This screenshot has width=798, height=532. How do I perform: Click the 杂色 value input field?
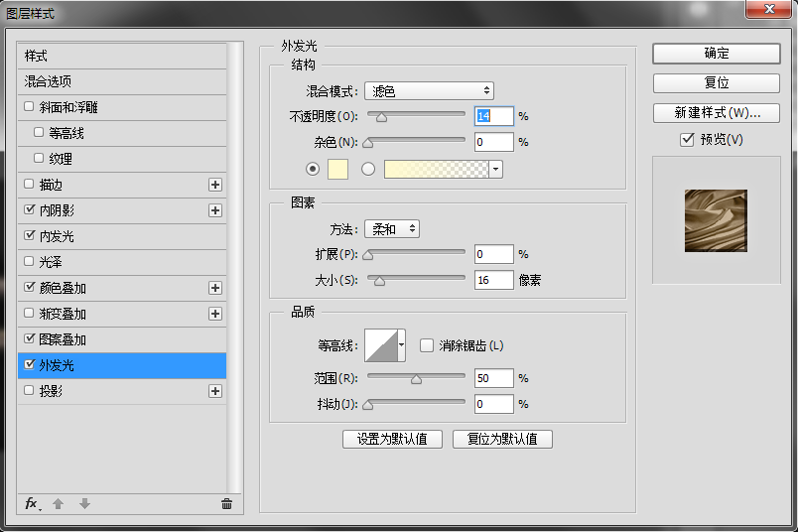pyautogui.click(x=493, y=142)
